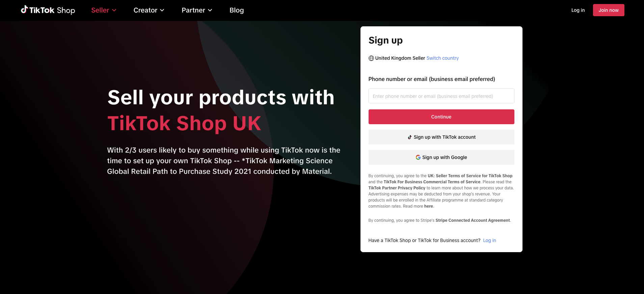This screenshot has height=294, width=644.
Task: Open the Creator dropdown menu
Action: [x=149, y=10]
